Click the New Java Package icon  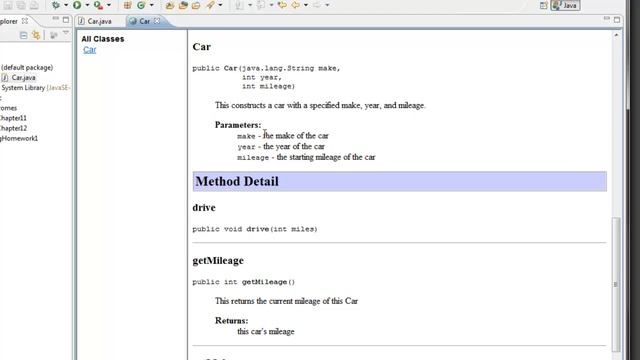[128, 5]
